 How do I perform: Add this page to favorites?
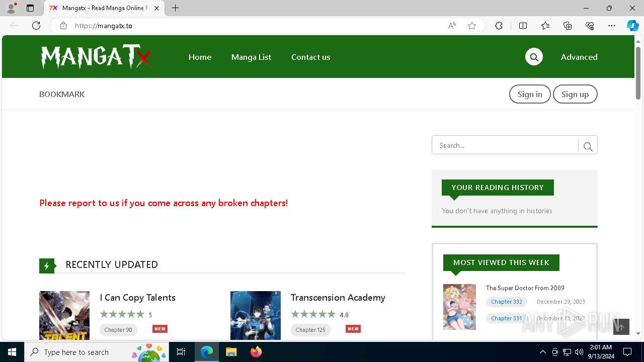pyautogui.click(x=472, y=26)
